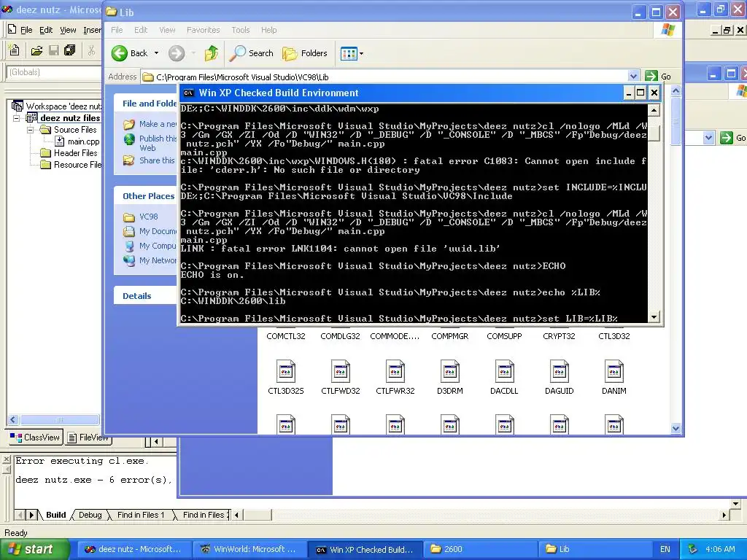Select the DANIM library file icon

pos(614,371)
